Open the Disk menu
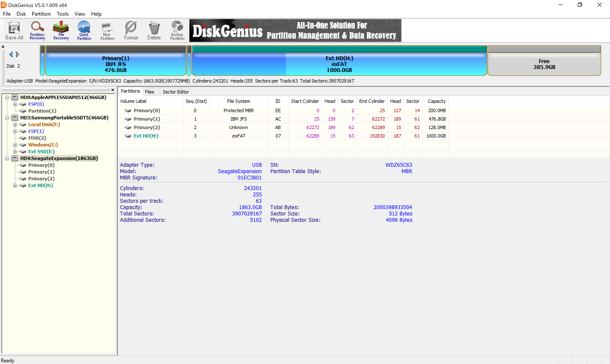This screenshot has width=610, height=364. 21,14
